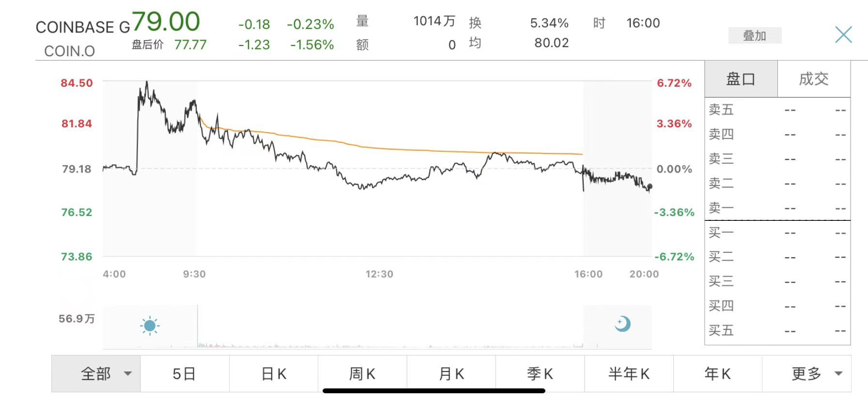Close the COINBASE chart view
Viewport: 868px width, 401px height.
(843, 35)
